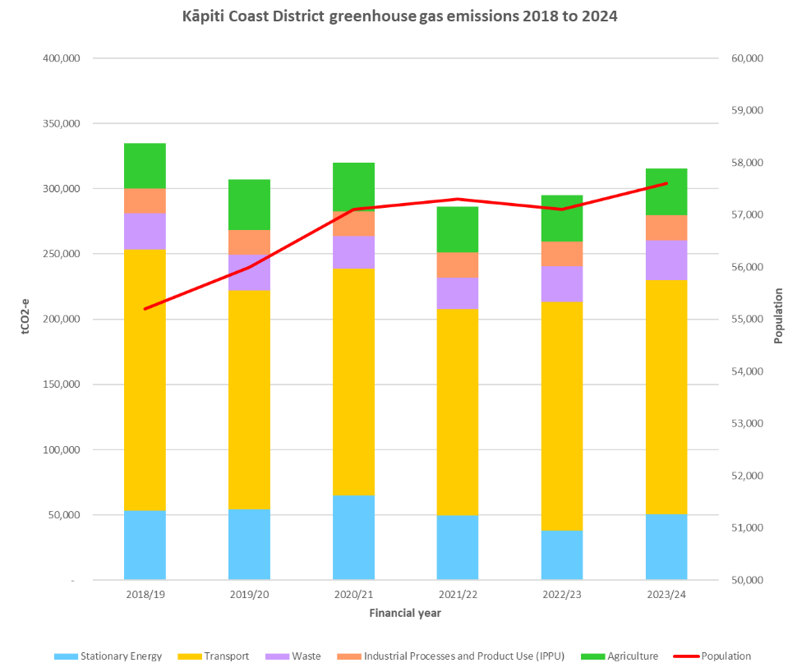
Task: Click the 'Population' right axis title
Action: click(x=778, y=316)
